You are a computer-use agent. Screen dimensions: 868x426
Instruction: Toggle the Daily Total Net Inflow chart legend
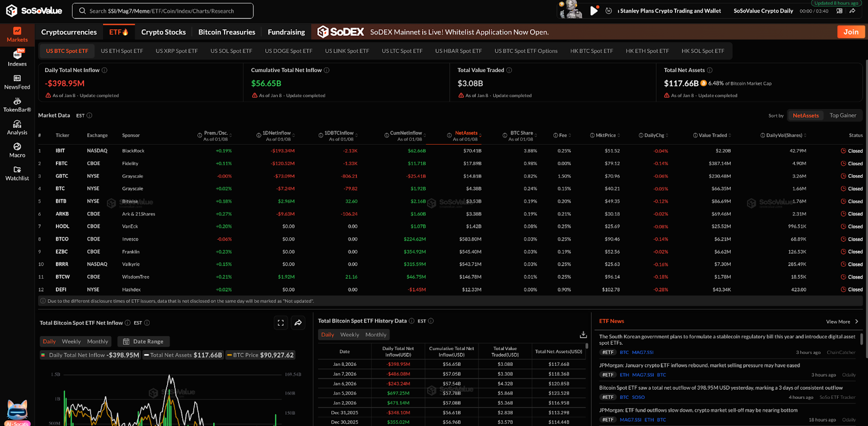tap(90, 355)
